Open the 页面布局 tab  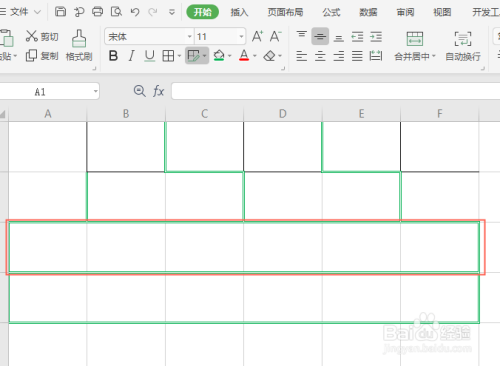tap(285, 12)
